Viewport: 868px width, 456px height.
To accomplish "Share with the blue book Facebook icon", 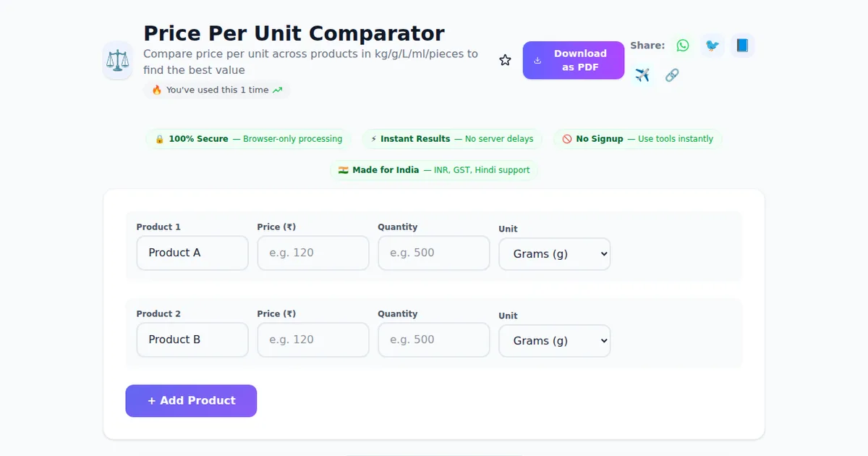I will 742,46.
